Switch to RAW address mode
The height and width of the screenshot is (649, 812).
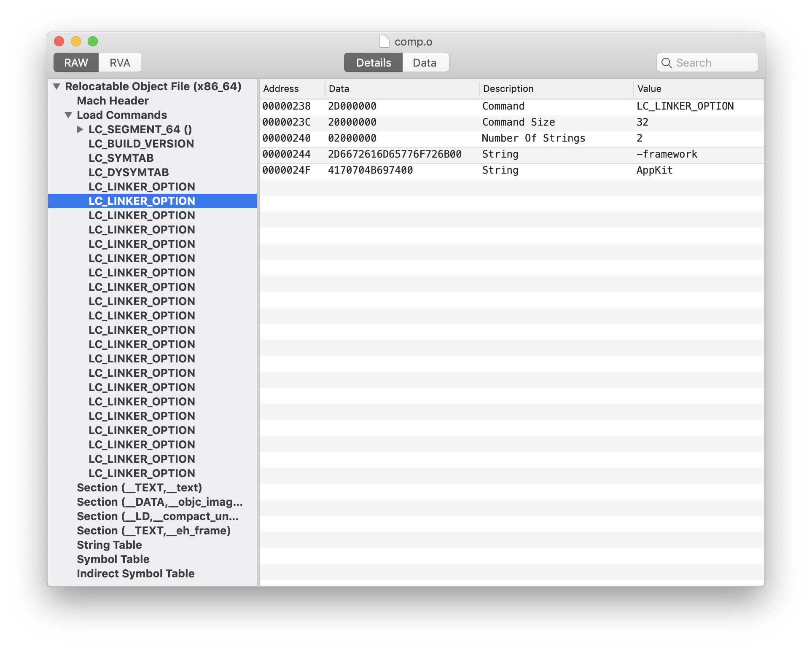coord(76,63)
